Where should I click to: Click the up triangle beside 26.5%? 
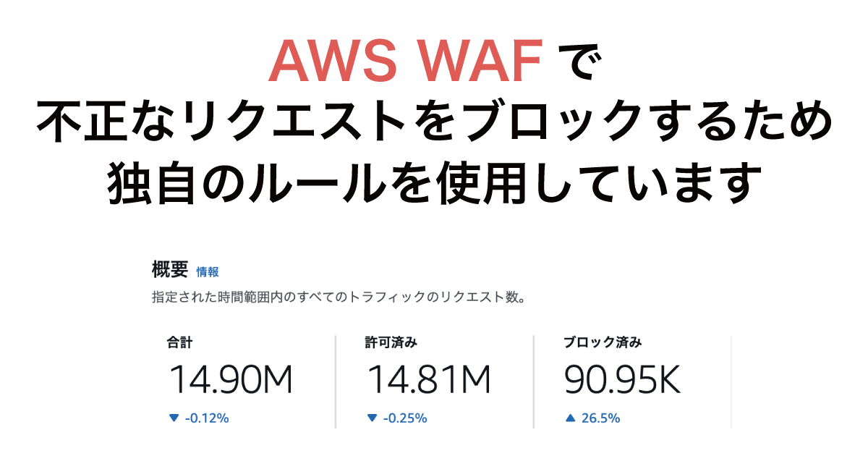click(570, 418)
